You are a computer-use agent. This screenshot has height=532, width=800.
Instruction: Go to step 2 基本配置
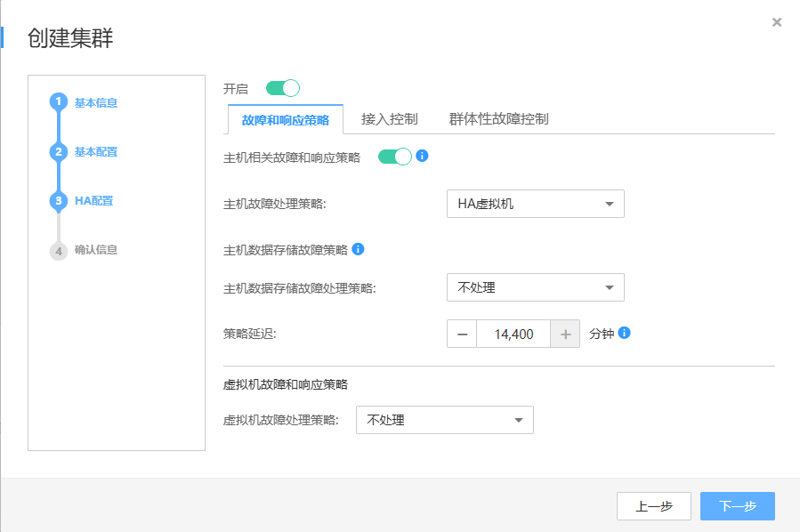pos(85,151)
